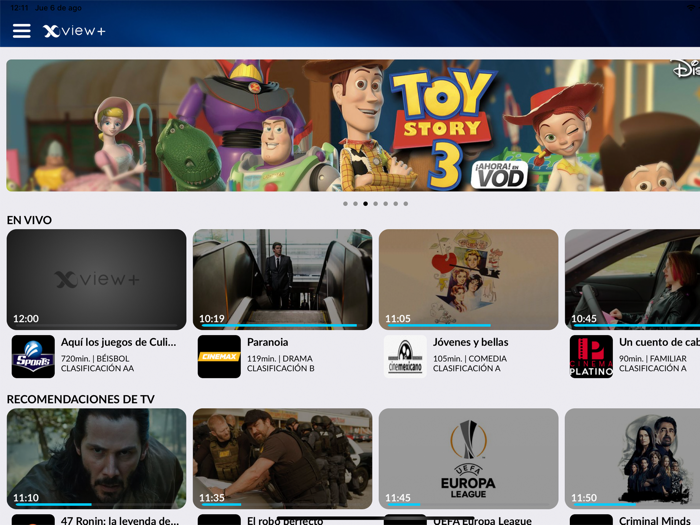Image resolution: width=700 pixels, height=525 pixels.
Task: Select the third carousel page dot
Action: (366, 204)
